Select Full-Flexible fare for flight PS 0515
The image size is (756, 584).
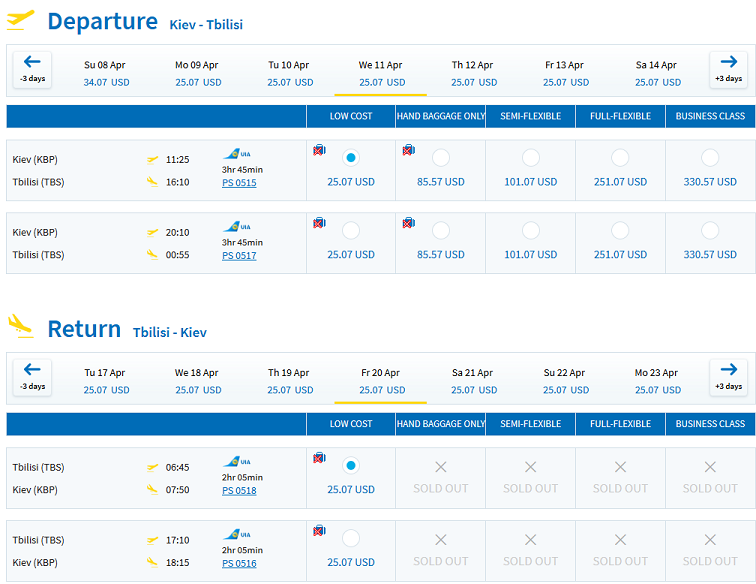[x=620, y=158]
